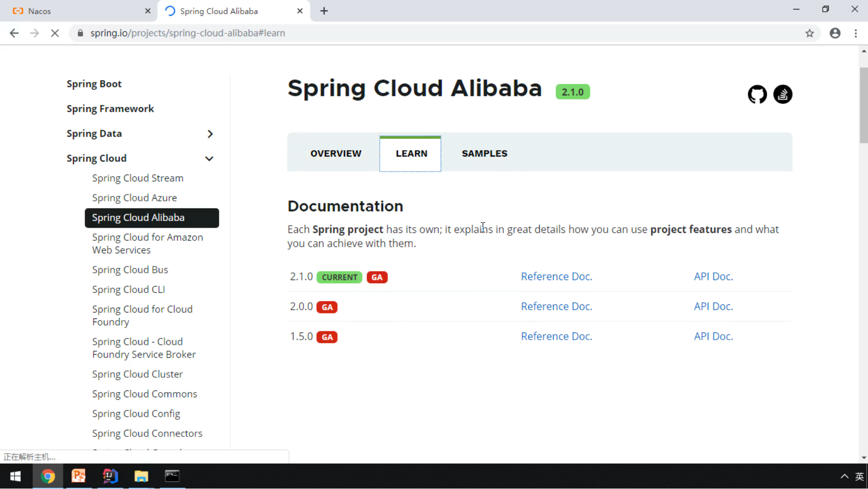Select Spring Cloud Config in sidebar
Screen dimensions: 868x489
136,413
